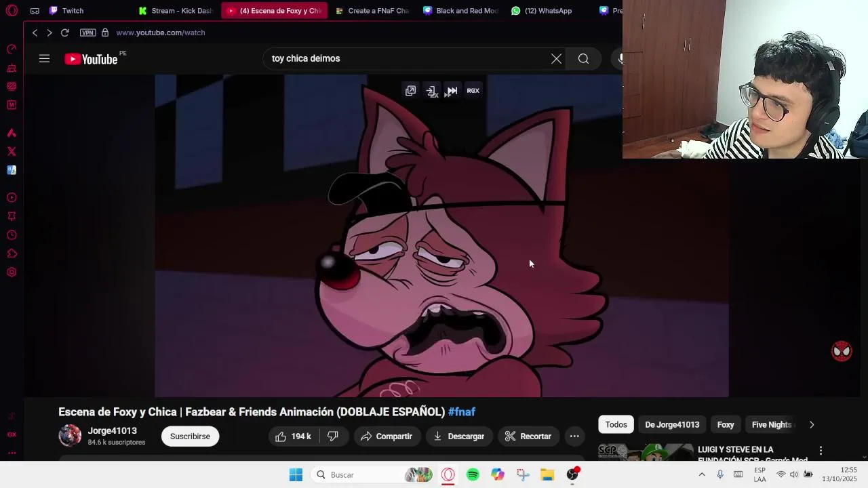Click the floating Spider-Man mask icon

pyautogui.click(x=842, y=351)
